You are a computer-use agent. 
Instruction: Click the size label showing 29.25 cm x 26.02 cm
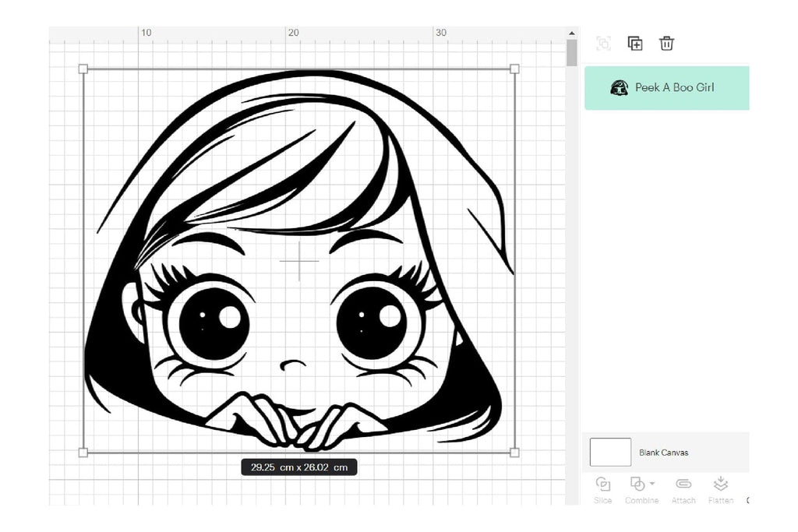pos(299,467)
